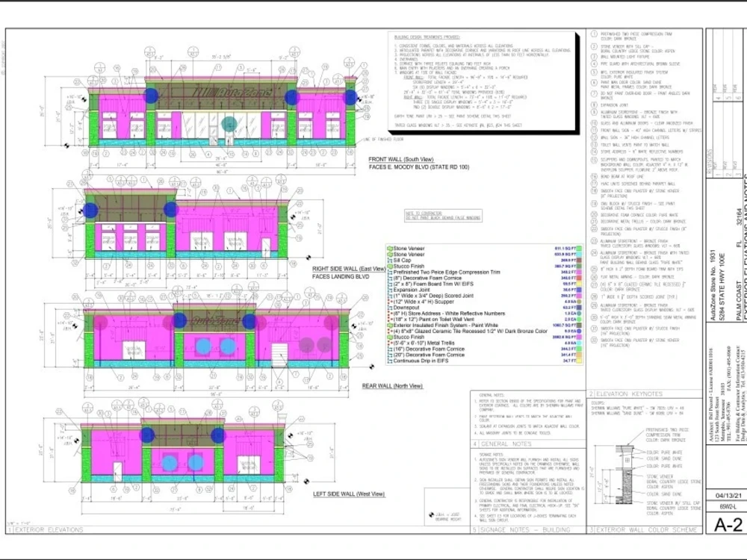This screenshot has height=560, width=747.
Task: Click the FACES LANDING BLVD caption
Action: coord(341,277)
